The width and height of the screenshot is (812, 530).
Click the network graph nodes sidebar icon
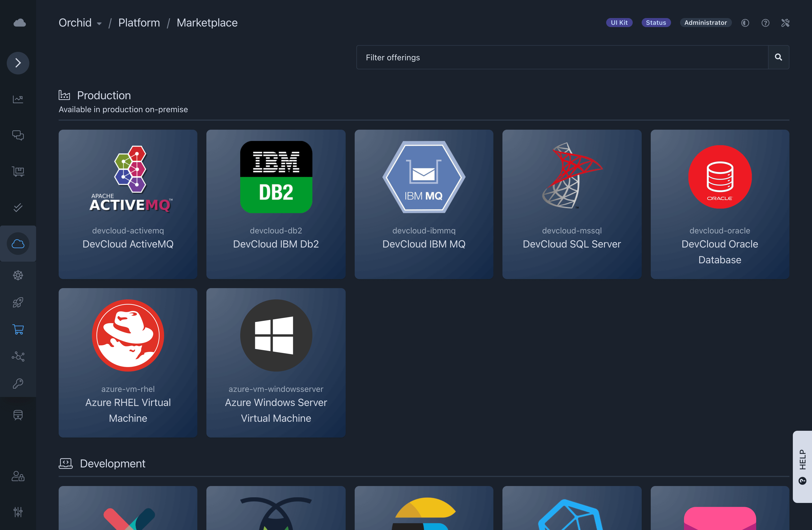pos(18,356)
